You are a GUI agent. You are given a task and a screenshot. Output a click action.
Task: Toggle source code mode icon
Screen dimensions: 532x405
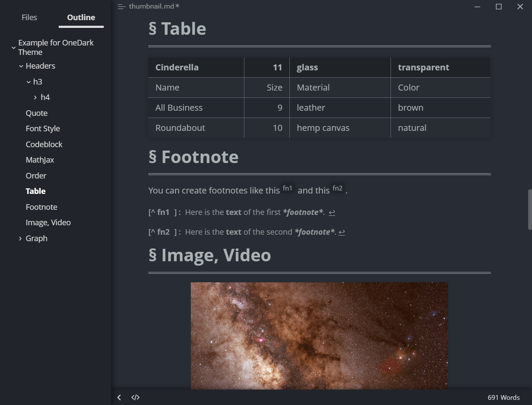[x=135, y=397]
